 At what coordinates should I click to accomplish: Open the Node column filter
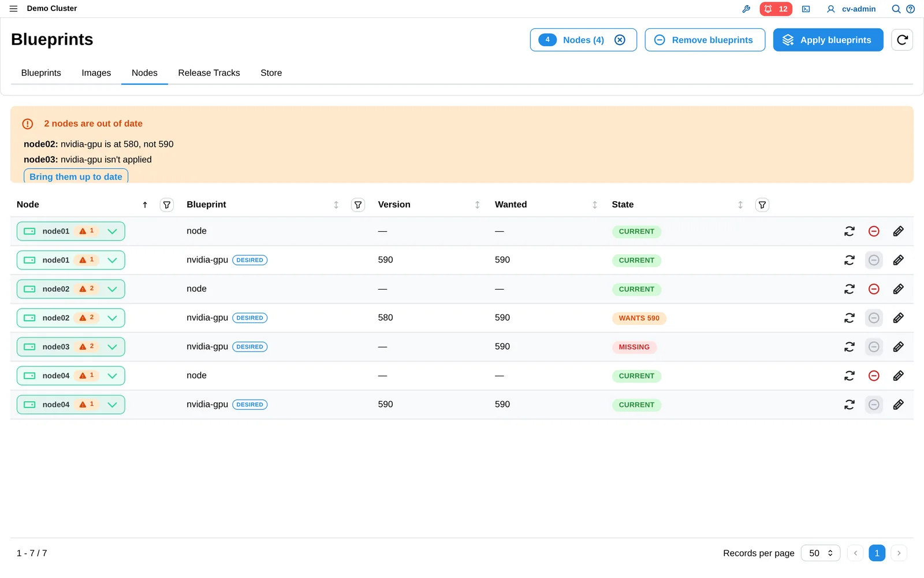coord(167,205)
